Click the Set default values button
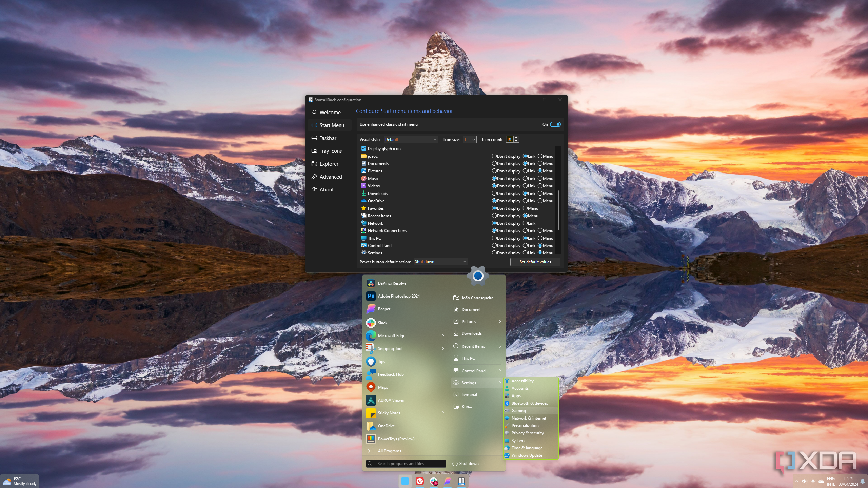Screen dimensions: 868x488 (x=535, y=262)
